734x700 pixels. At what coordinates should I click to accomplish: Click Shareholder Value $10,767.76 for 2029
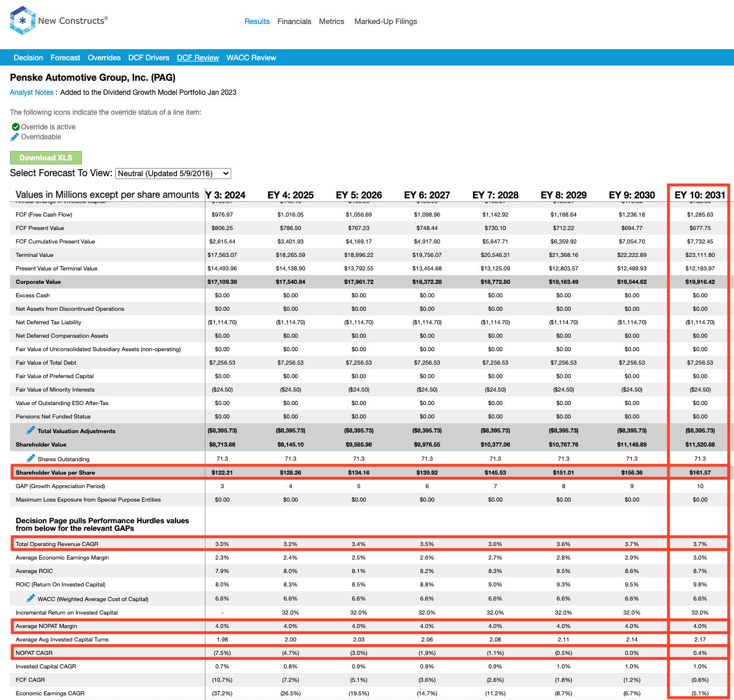click(x=564, y=445)
